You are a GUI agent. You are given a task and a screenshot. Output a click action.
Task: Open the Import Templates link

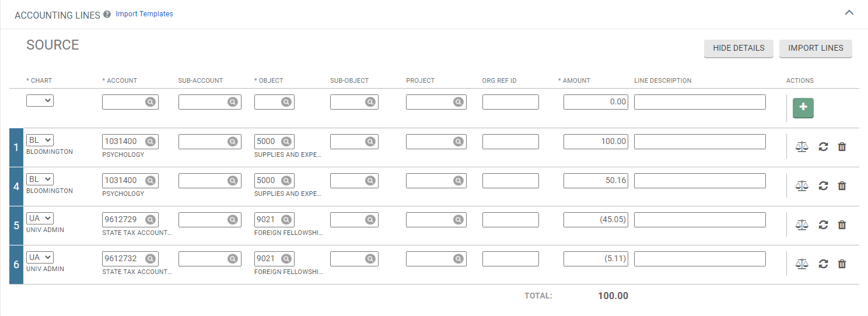click(x=144, y=14)
